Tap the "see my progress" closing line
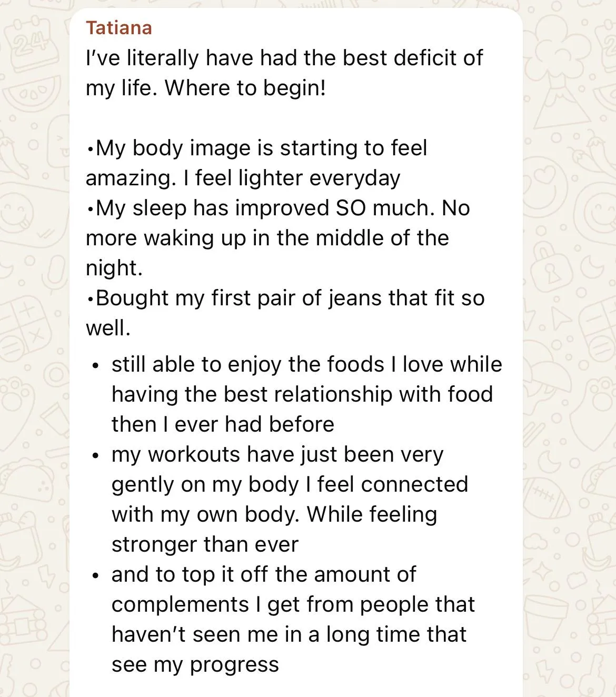 click(195, 664)
